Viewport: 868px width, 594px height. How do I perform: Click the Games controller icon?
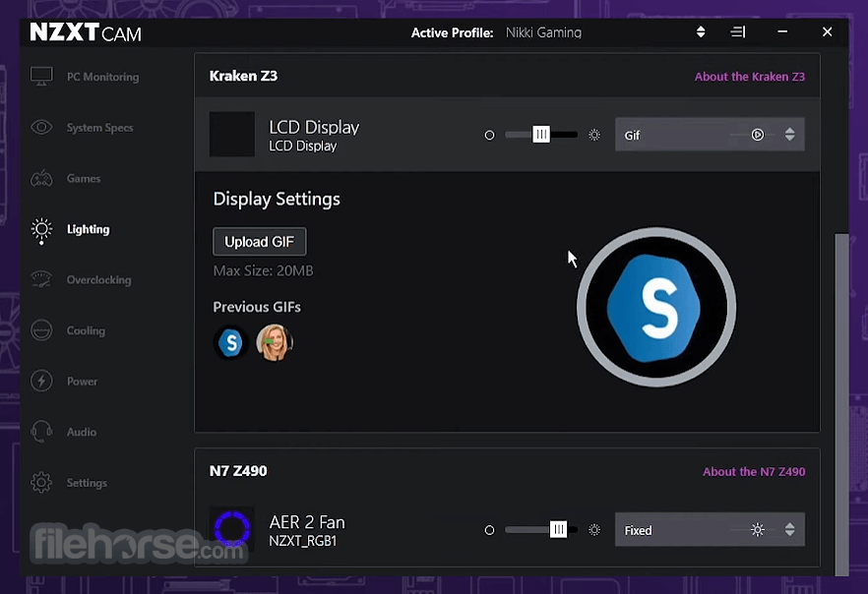(x=41, y=178)
